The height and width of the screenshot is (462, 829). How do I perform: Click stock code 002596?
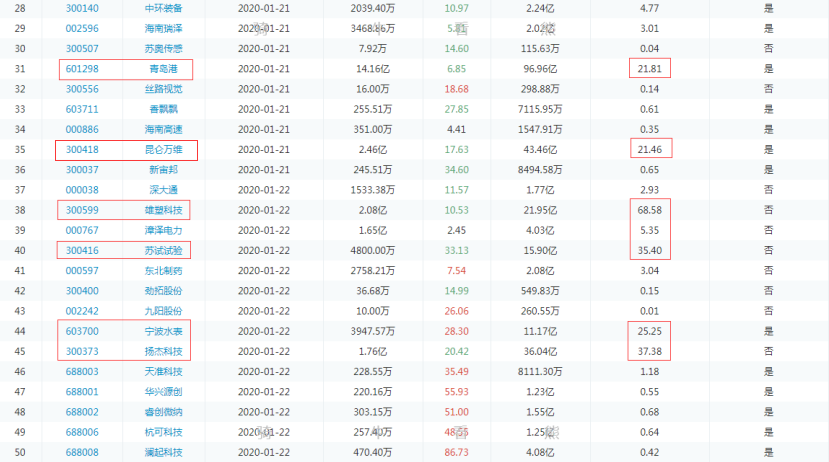coord(82,29)
